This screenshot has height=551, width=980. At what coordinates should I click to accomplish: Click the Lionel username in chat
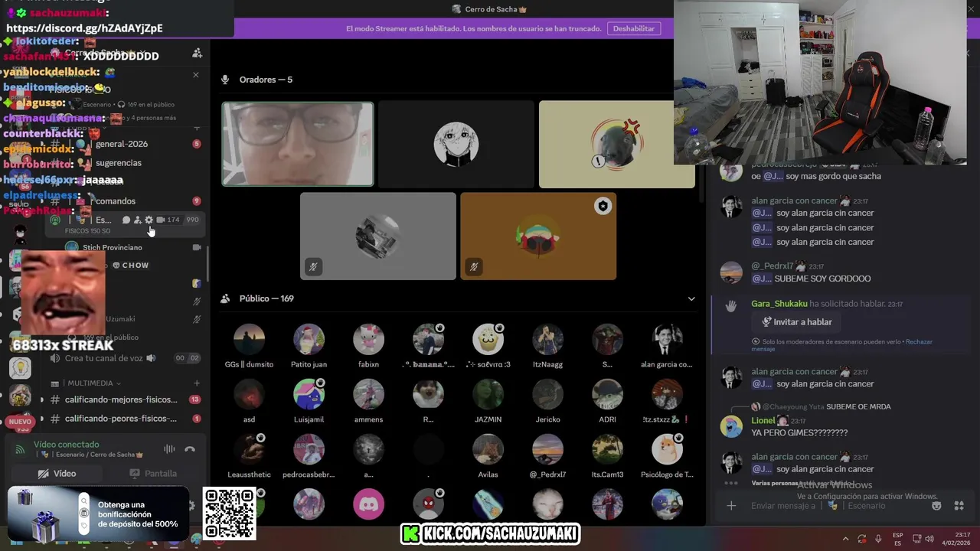tap(763, 421)
